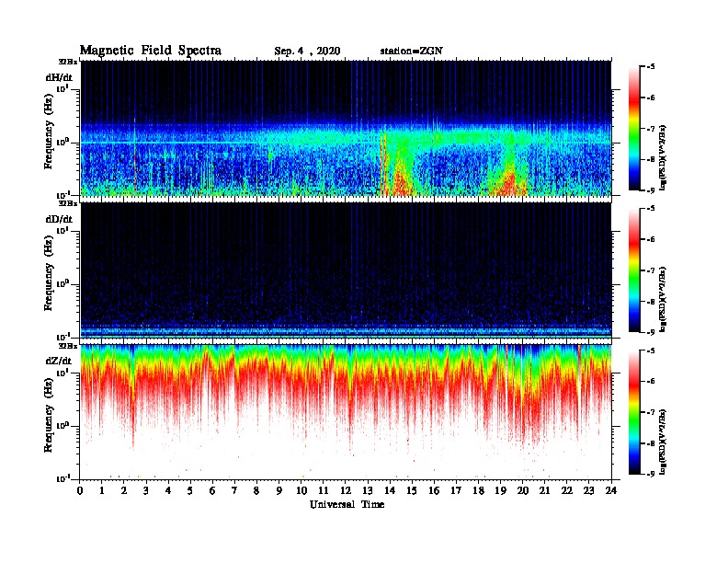Click the '-9' tick on the dZ/dt color scale
Viewport: 728px width, 563px height.
pyautogui.click(x=651, y=474)
